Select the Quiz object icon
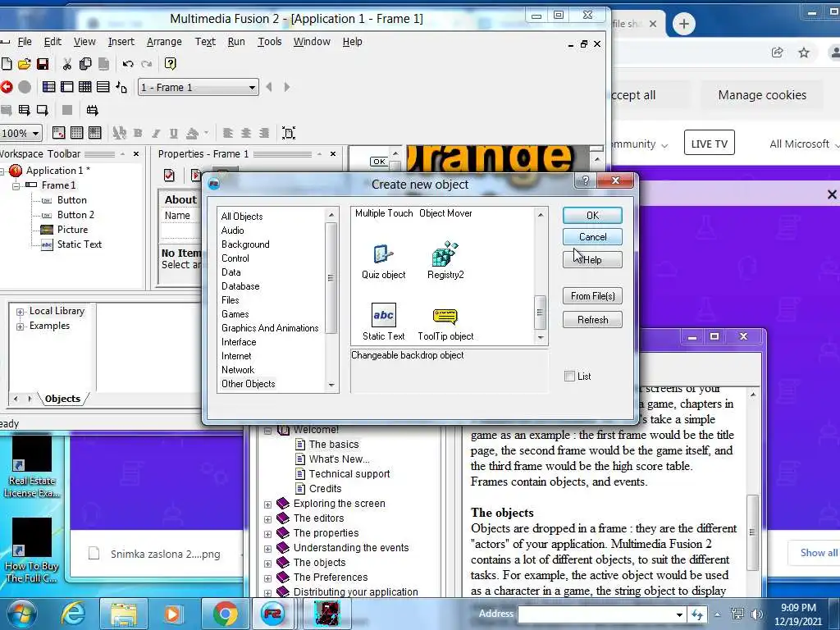 pyautogui.click(x=384, y=254)
